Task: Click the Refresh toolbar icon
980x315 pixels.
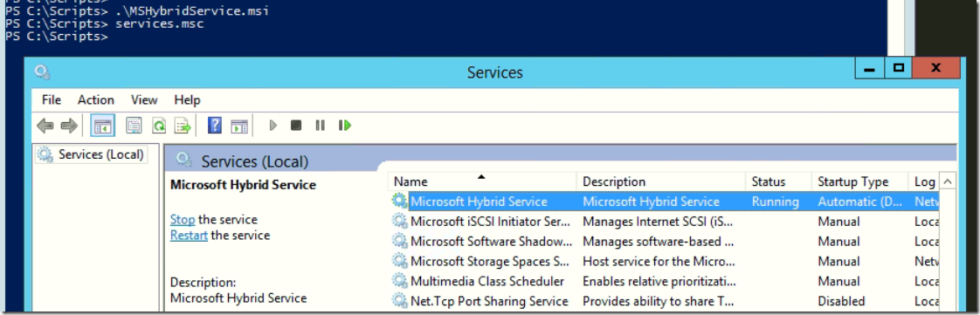Action: [x=159, y=126]
